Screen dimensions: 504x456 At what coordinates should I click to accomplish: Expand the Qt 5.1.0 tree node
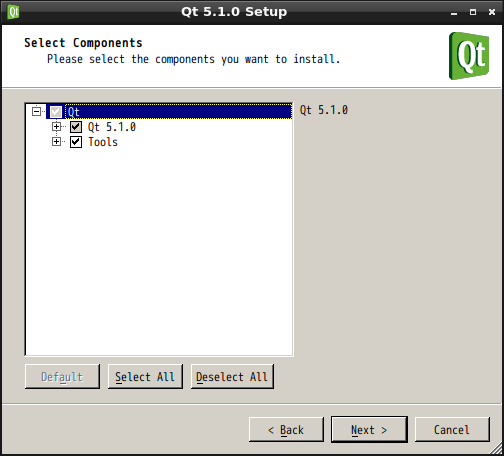click(56, 127)
